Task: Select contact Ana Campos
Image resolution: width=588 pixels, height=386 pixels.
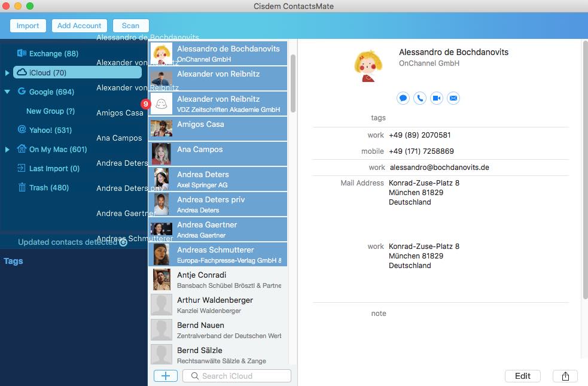Action: click(x=218, y=154)
